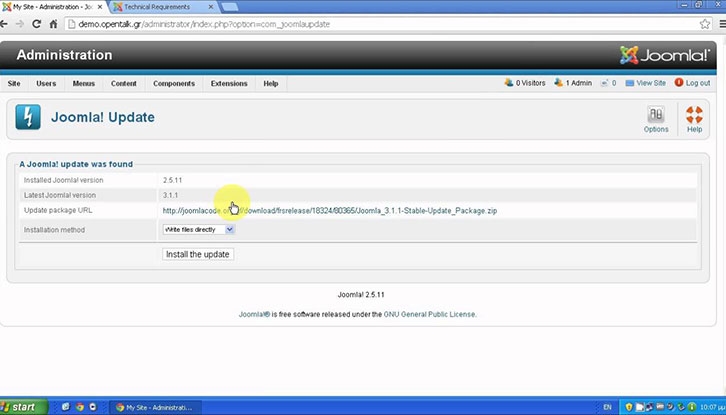Viewport: 726px width, 415px height.
Task: Open the Users menu
Action: pyautogui.click(x=46, y=83)
